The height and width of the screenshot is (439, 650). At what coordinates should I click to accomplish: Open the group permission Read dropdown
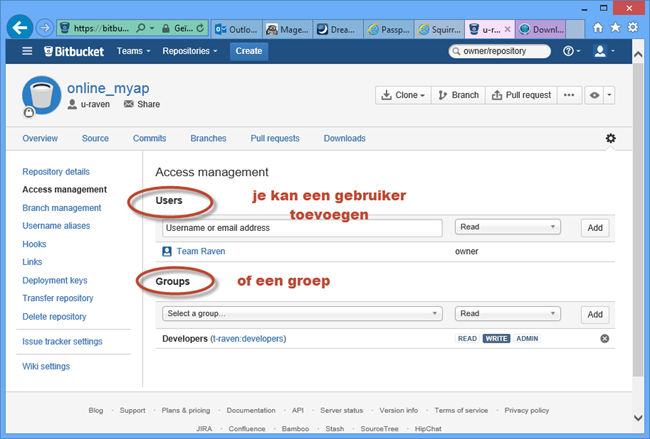pyautogui.click(x=507, y=313)
